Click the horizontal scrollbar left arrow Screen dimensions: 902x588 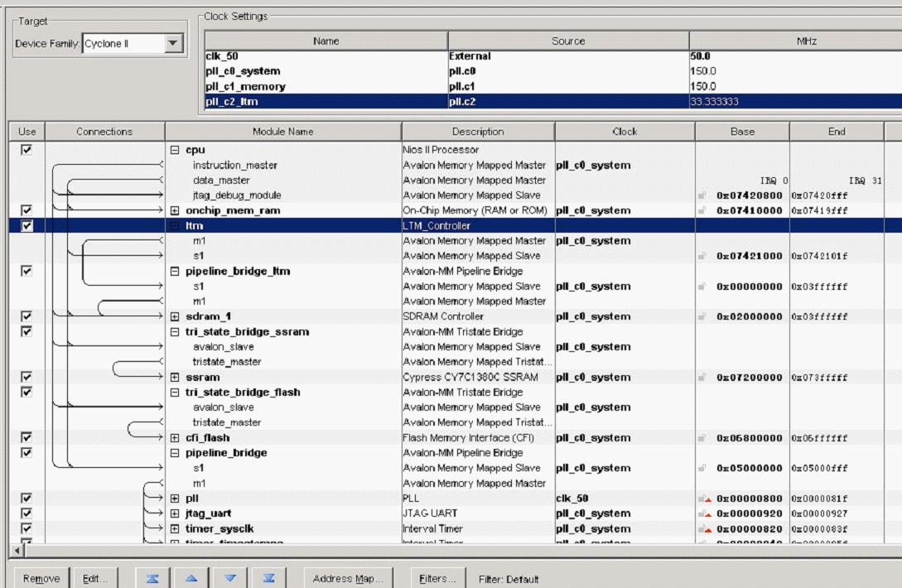[17, 551]
